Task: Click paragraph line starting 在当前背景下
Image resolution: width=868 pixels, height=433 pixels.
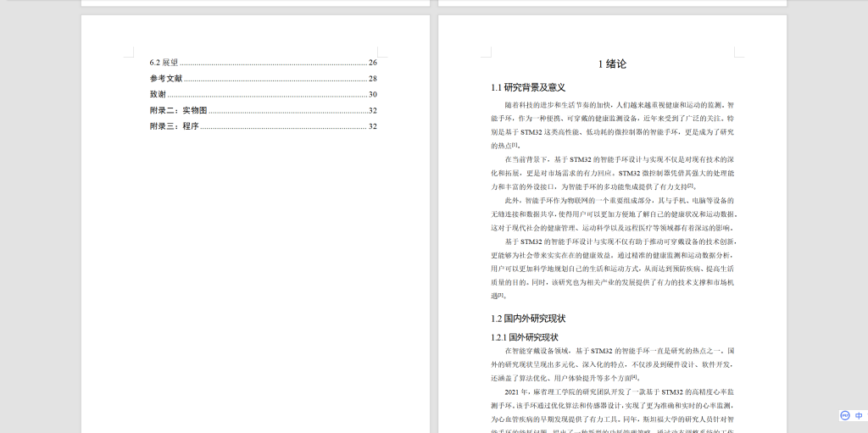Action: (620, 159)
